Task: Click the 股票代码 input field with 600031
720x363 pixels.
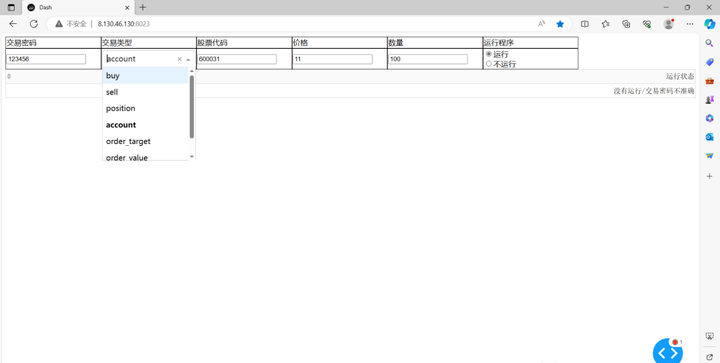Action: 237,59
